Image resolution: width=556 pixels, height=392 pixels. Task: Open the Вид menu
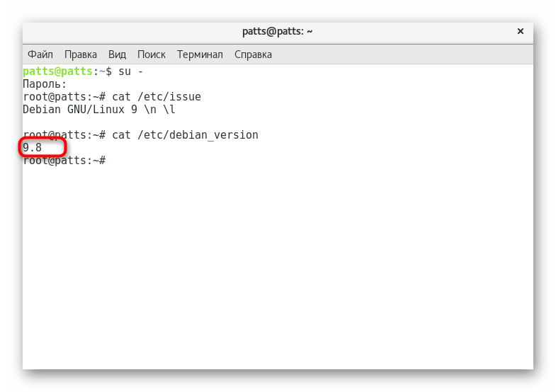click(x=117, y=54)
